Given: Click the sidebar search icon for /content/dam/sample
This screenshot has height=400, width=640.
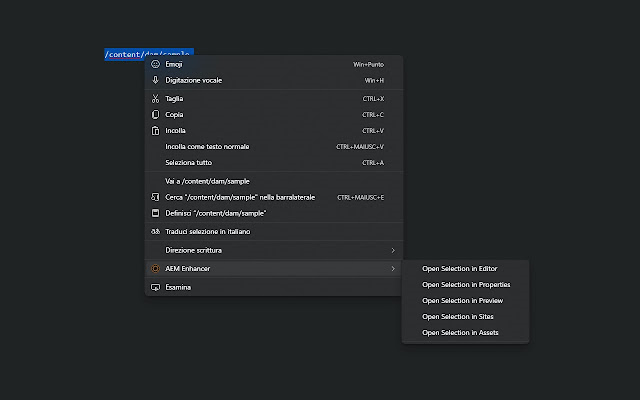Looking at the screenshot, I should pyautogui.click(x=155, y=197).
